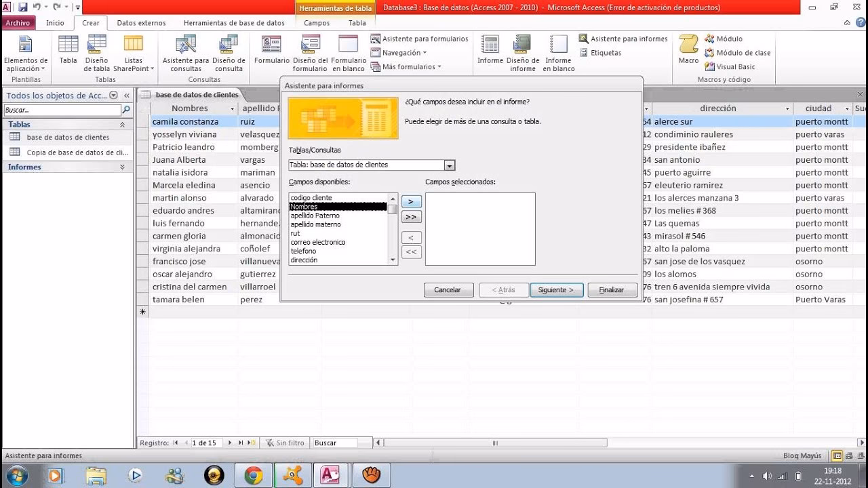Collapse the Tablas group

[x=123, y=125]
